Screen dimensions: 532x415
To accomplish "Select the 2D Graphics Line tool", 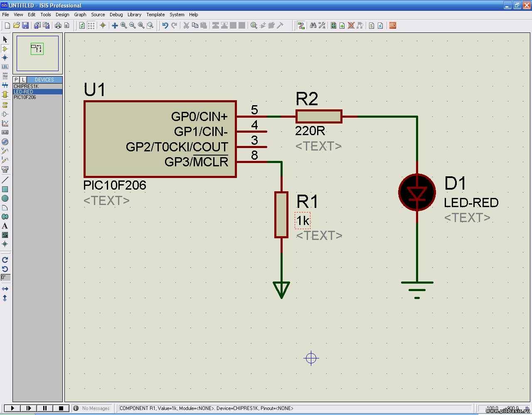I will click(5, 180).
